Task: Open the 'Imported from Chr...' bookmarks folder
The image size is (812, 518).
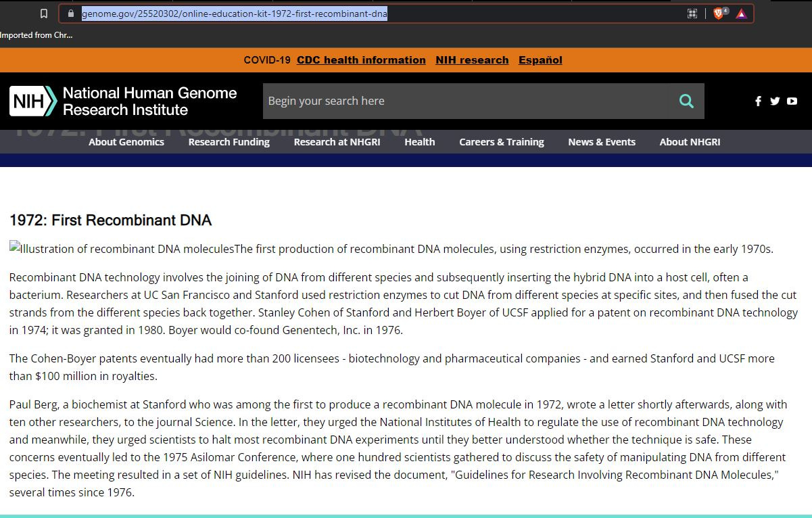Action: [x=37, y=35]
